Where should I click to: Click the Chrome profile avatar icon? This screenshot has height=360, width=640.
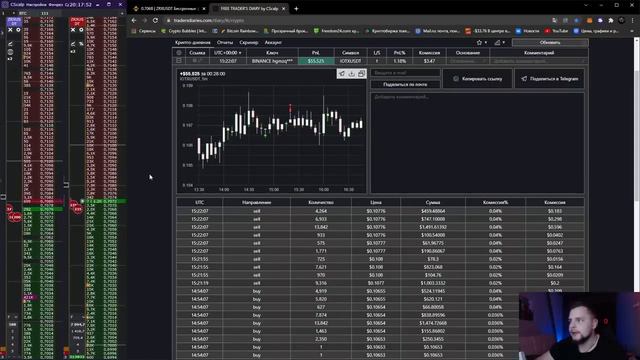pos(621,20)
